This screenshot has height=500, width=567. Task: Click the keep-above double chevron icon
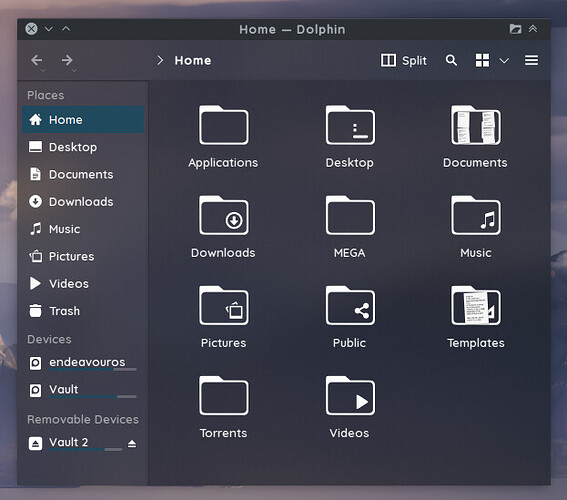click(533, 29)
